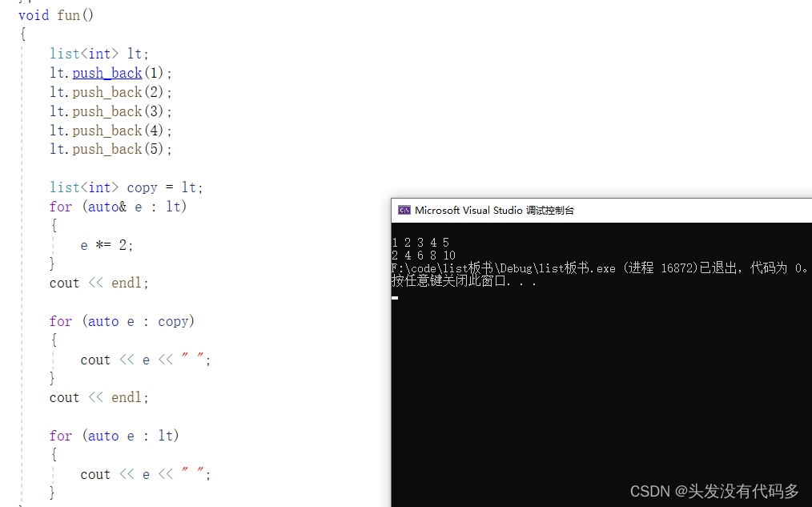The image size is (812, 507).
Task: Click the console output line 1 2 3 4 5
Action: tap(420, 242)
